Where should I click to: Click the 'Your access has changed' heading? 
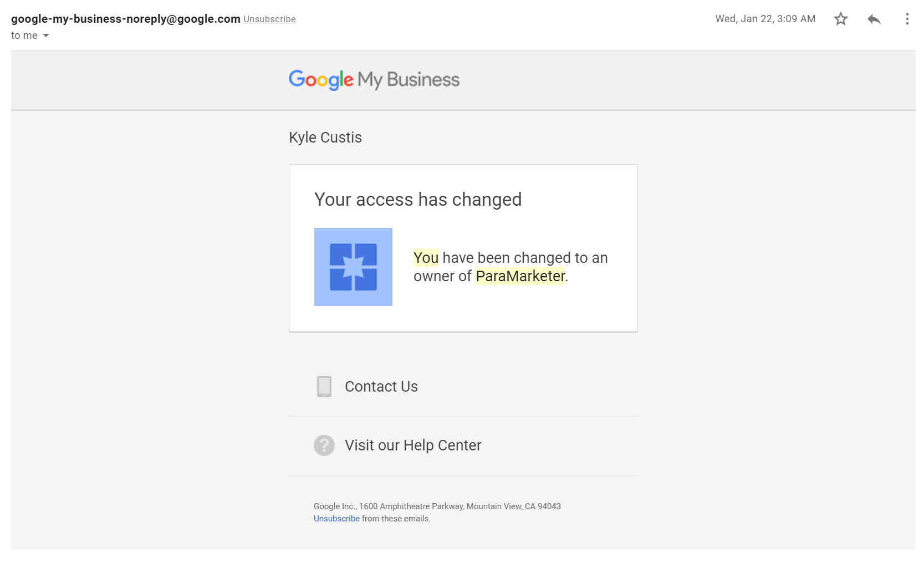click(x=418, y=200)
